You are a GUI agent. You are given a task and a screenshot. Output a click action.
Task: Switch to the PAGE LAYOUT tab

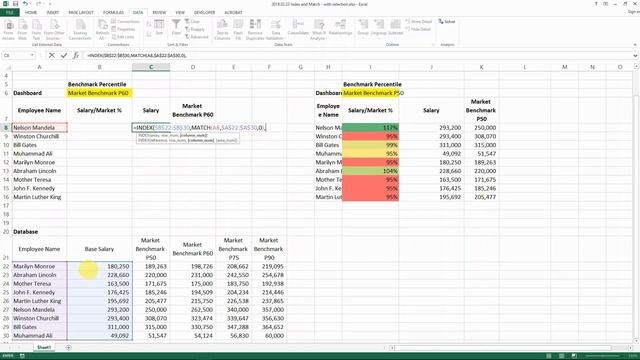81,12
